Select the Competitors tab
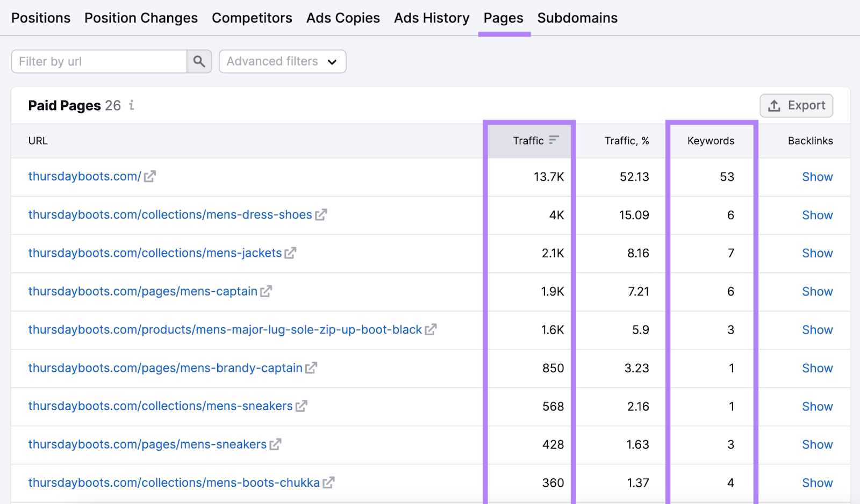This screenshot has height=504, width=860. (x=252, y=18)
